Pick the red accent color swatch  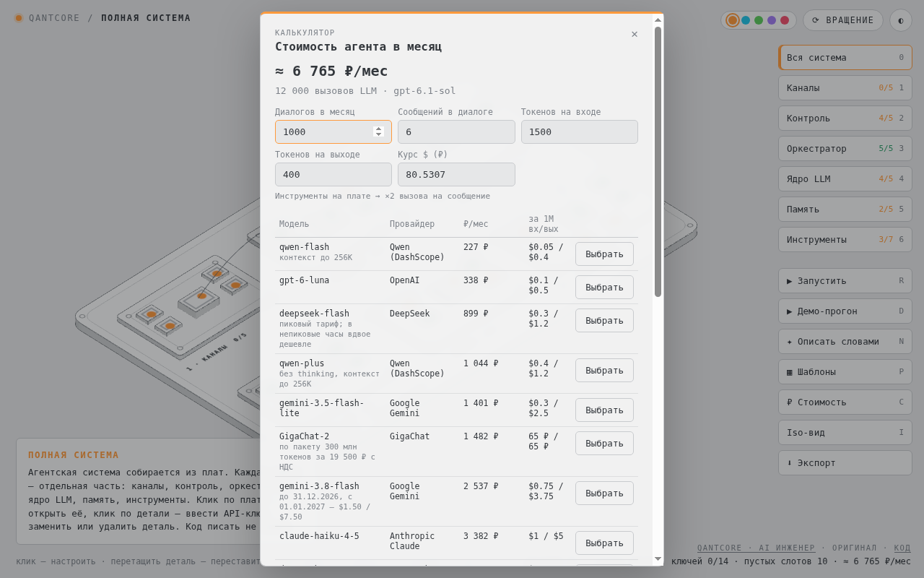785,20
